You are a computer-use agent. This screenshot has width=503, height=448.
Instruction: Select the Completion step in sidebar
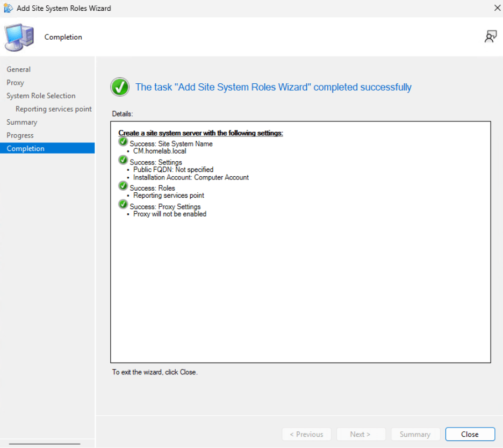tap(26, 149)
